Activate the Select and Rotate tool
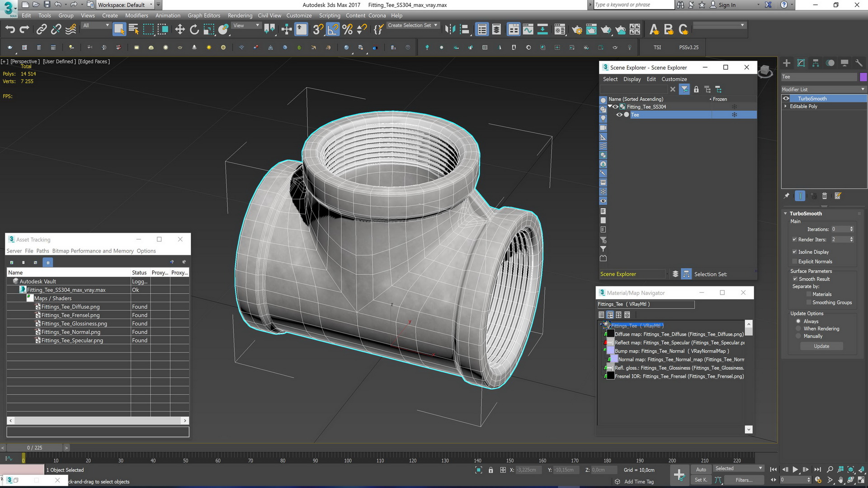Image resolution: width=868 pixels, height=488 pixels. [194, 30]
